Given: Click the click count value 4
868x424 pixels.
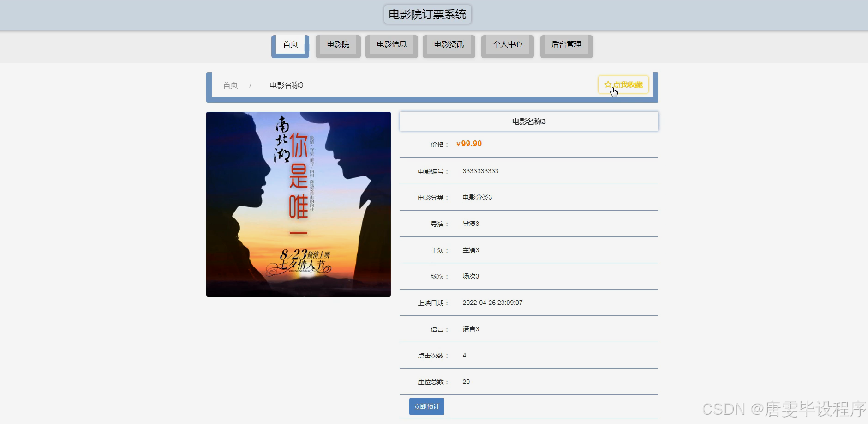Looking at the screenshot, I should (x=464, y=355).
